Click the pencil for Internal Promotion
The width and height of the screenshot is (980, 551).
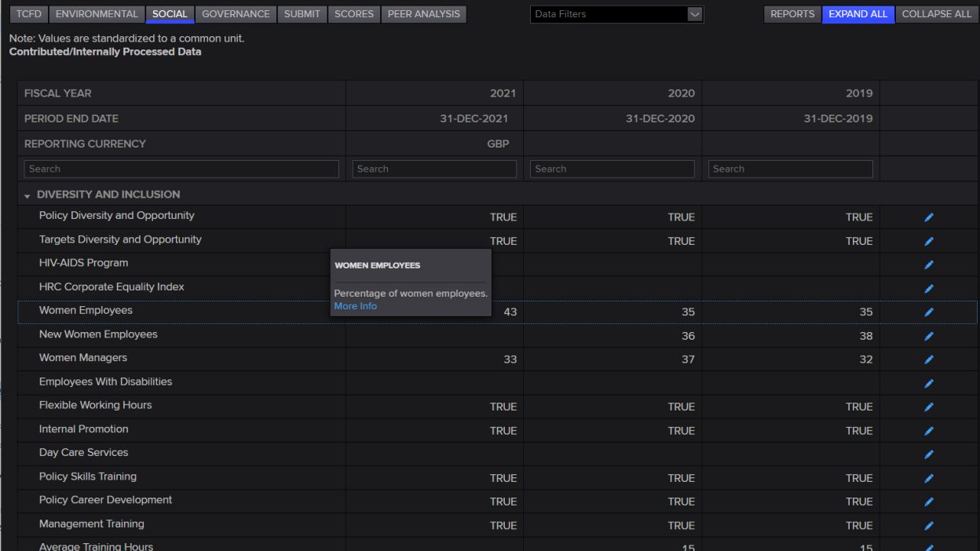click(x=929, y=430)
